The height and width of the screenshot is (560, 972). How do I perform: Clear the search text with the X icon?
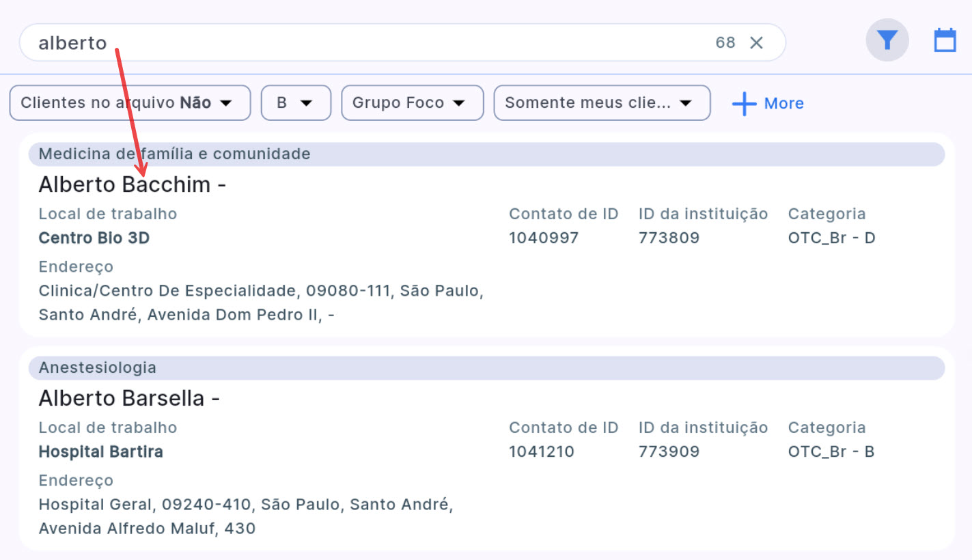point(756,43)
